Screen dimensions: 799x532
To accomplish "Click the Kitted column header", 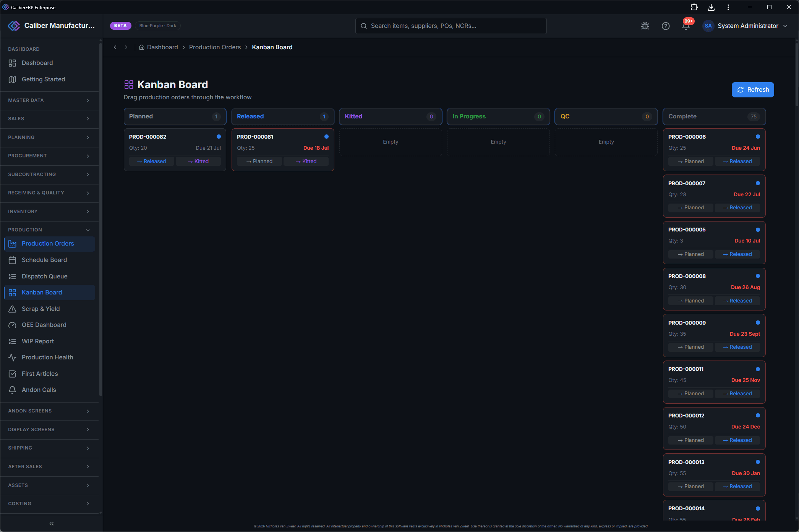I will pos(391,116).
